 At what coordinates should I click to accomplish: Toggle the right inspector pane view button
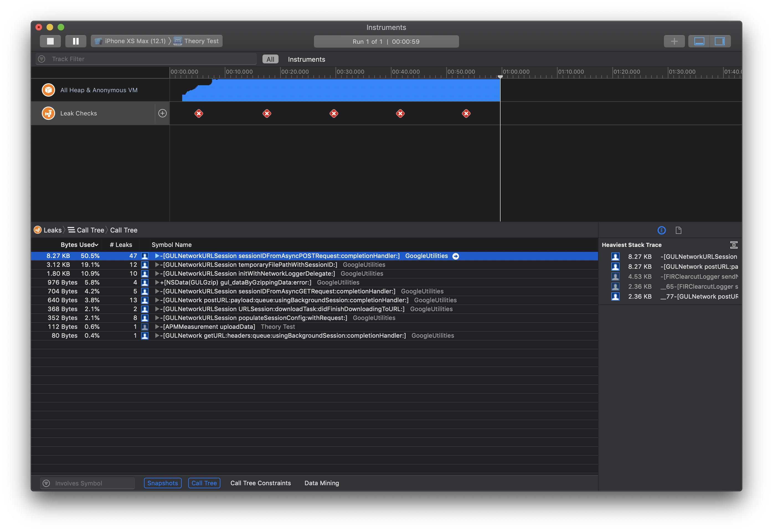720,41
